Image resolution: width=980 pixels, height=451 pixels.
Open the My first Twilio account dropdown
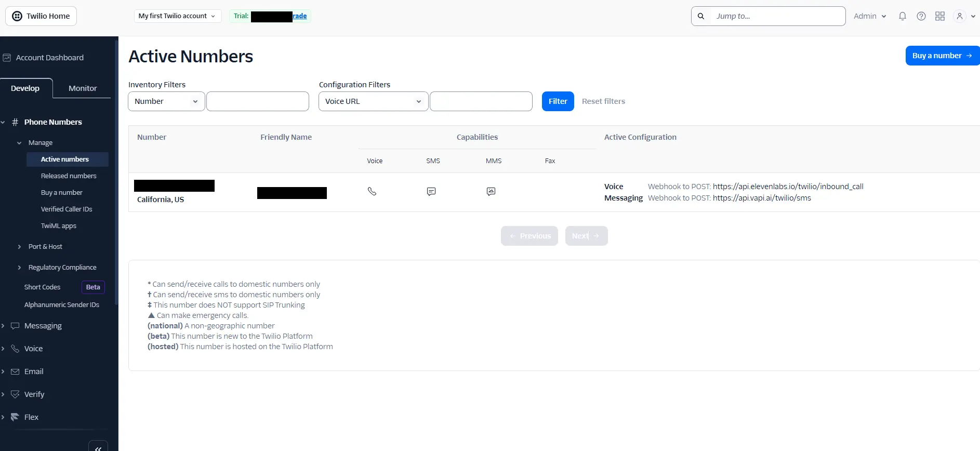coord(177,16)
